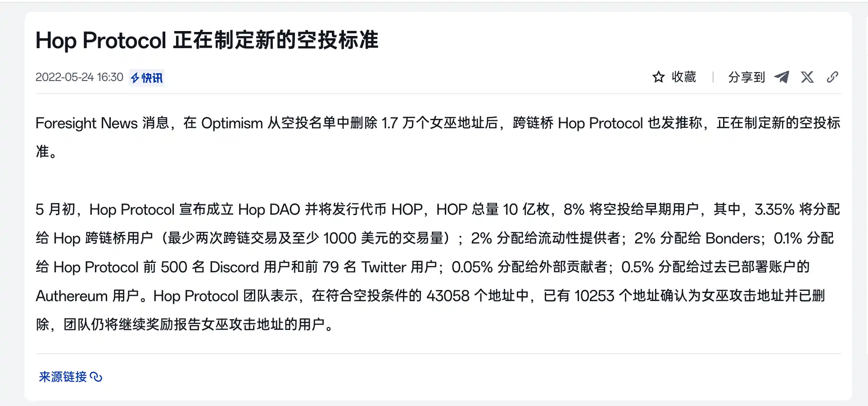The image size is (868, 406).
Task: Copy the article link with chain icon
Action: [832, 77]
